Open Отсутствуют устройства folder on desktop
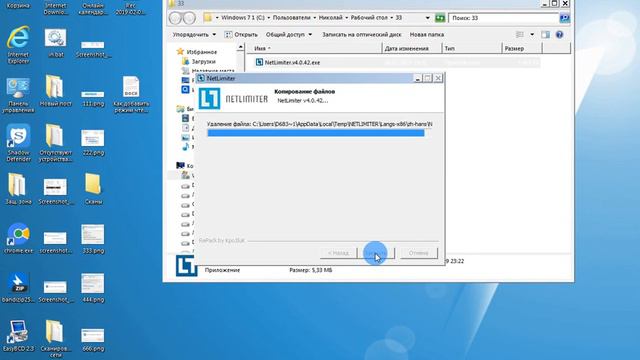The image size is (640, 360). 56,143
